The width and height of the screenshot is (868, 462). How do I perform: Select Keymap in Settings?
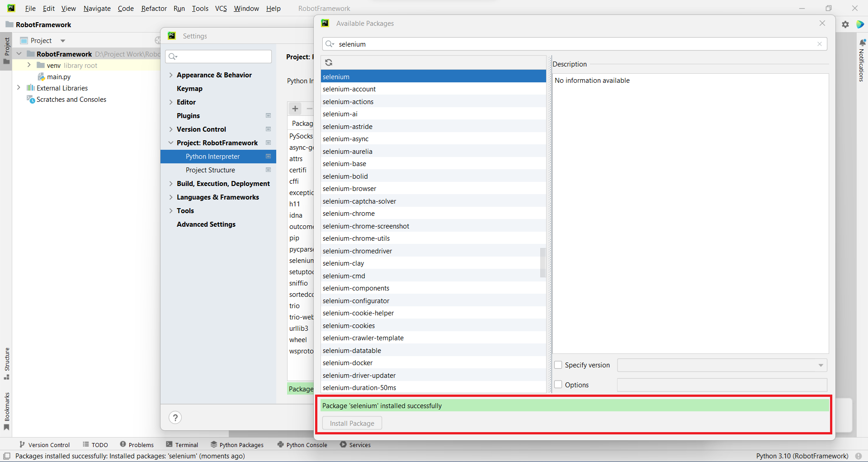click(x=189, y=89)
